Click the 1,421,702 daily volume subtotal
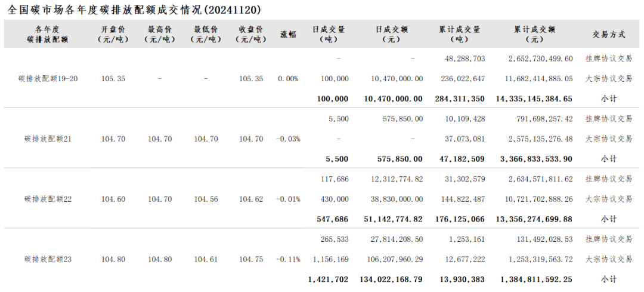Image resolution: width=644 pixels, height=292 pixels. 329,279
